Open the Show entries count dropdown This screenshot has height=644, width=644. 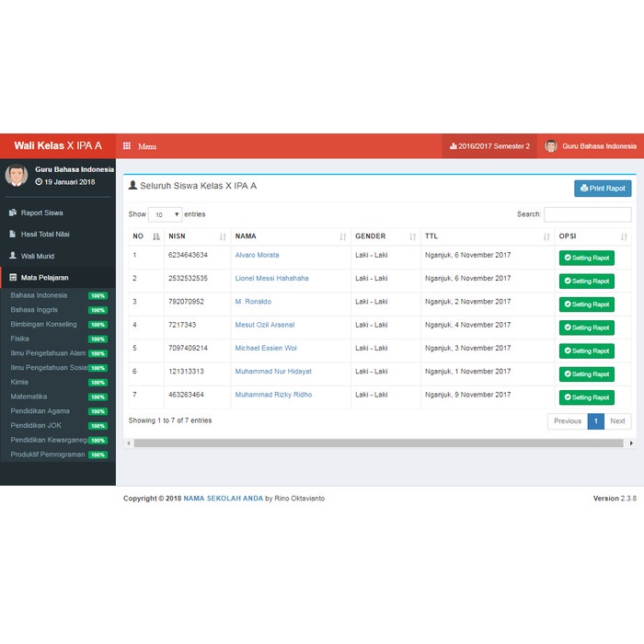click(165, 214)
